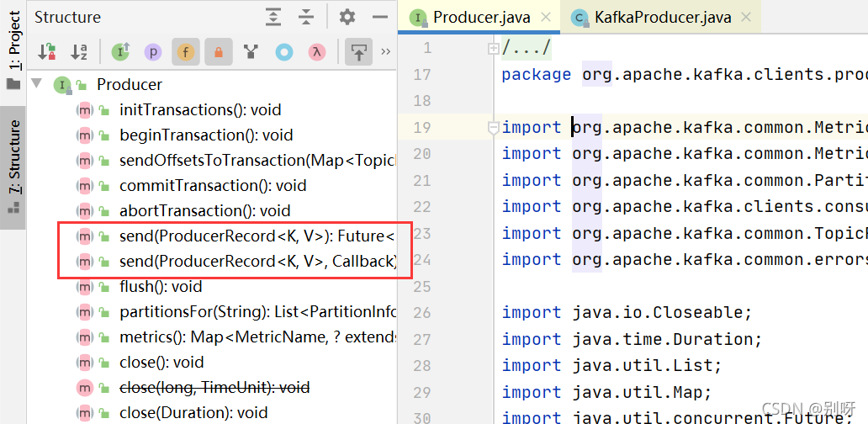The image size is (868, 424).
Task: Toggle Show Fields orange f icon
Action: coord(185,52)
